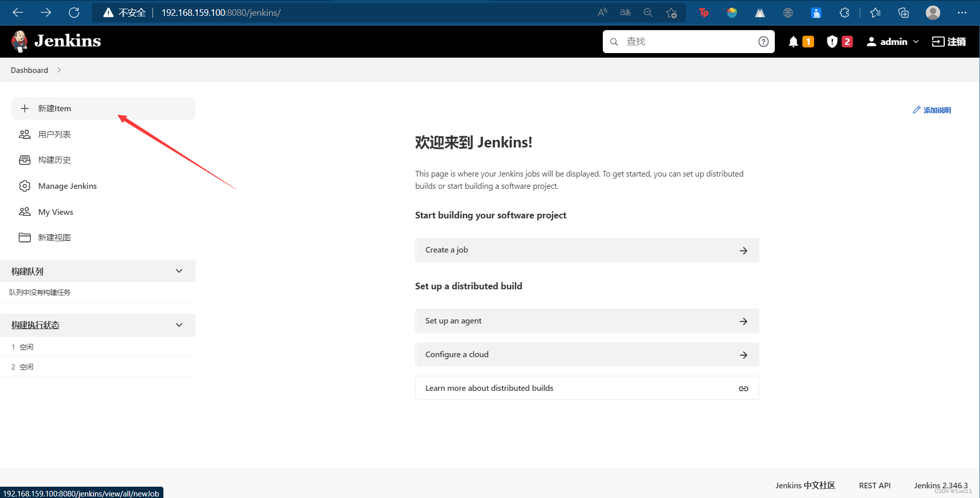Open the admin user dropdown
The width and height of the screenshot is (980, 498).
click(x=893, y=42)
